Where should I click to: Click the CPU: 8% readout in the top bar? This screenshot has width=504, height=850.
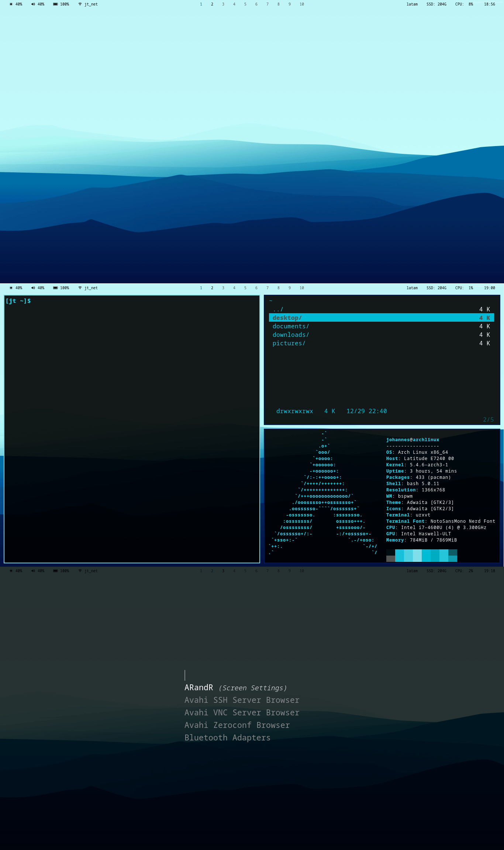tap(464, 4)
